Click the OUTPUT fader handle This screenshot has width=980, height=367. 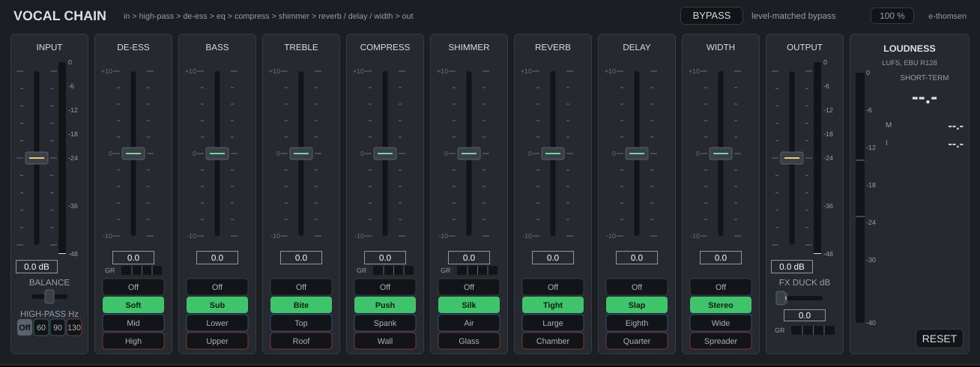(792, 158)
